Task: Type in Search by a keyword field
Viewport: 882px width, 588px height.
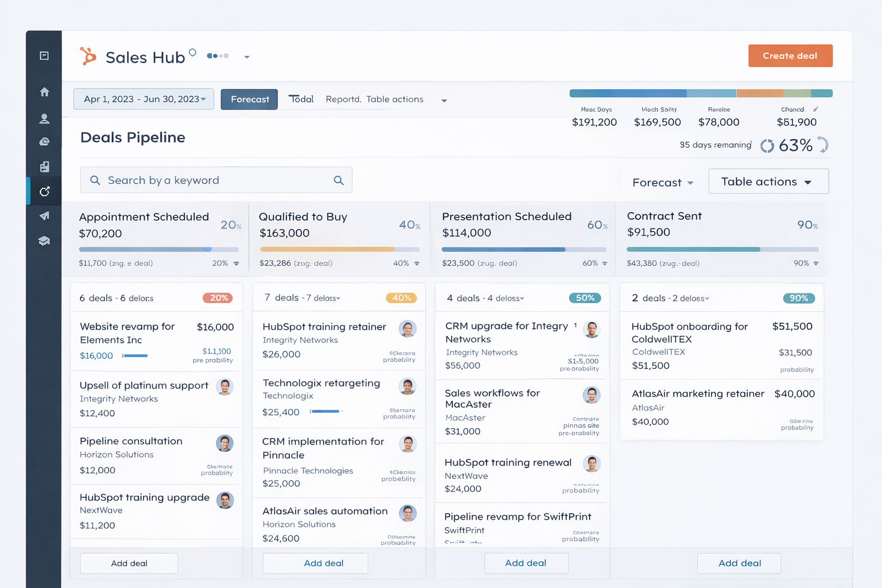Action: coord(212,180)
